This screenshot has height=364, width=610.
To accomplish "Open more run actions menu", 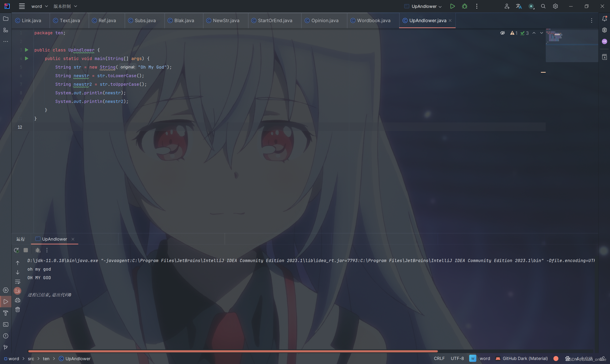I will pyautogui.click(x=477, y=6).
